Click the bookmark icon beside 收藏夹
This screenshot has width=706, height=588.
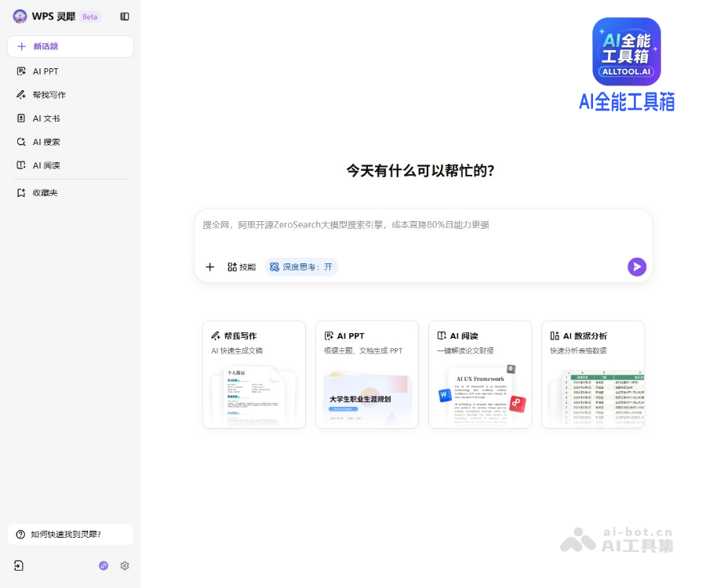coord(21,193)
